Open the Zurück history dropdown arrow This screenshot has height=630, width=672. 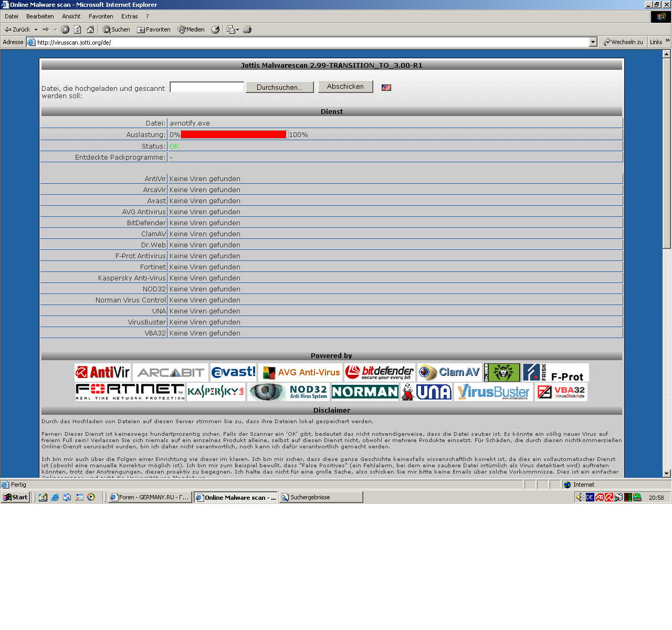coord(36,29)
